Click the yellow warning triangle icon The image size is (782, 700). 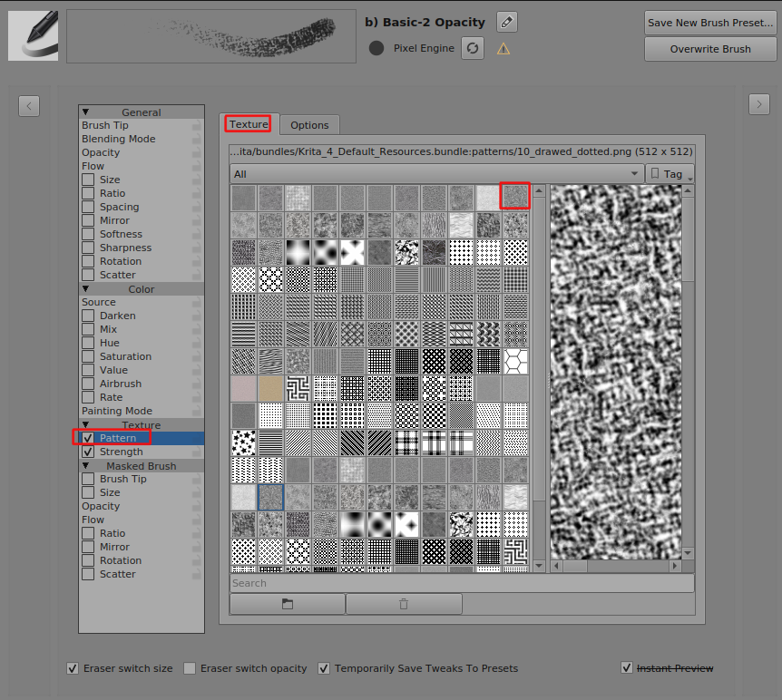[503, 48]
